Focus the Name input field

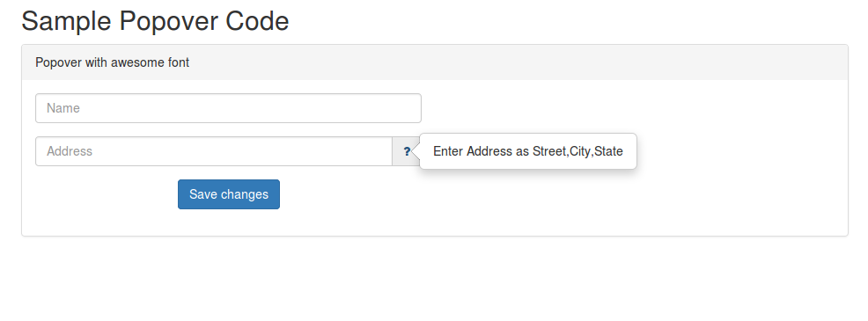tap(228, 108)
